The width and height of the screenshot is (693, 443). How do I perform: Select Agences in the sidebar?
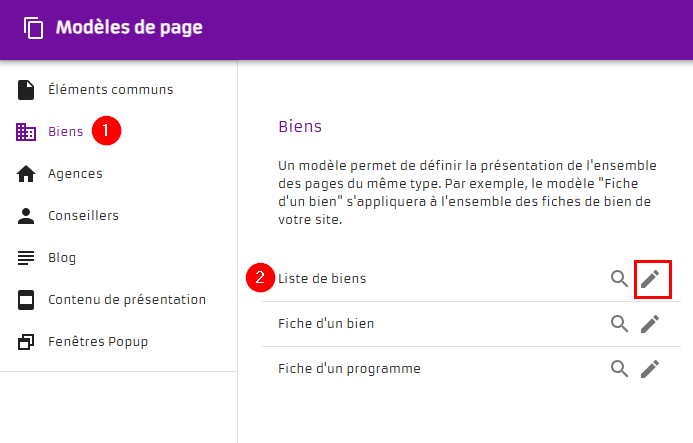[75, 174]
